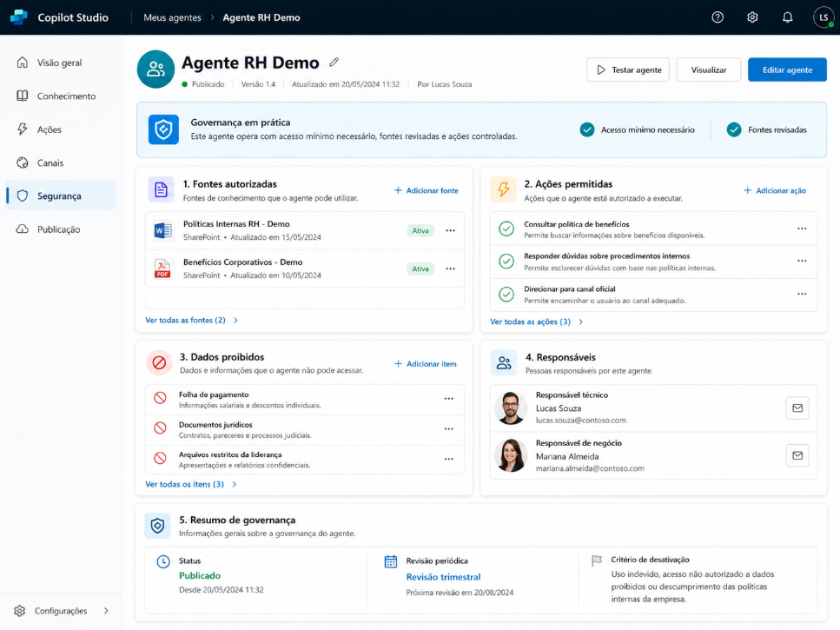
Task: Click the Ativa badge of Políticas Internas RH
Action: pyautogui.click(x=420, y=230)
